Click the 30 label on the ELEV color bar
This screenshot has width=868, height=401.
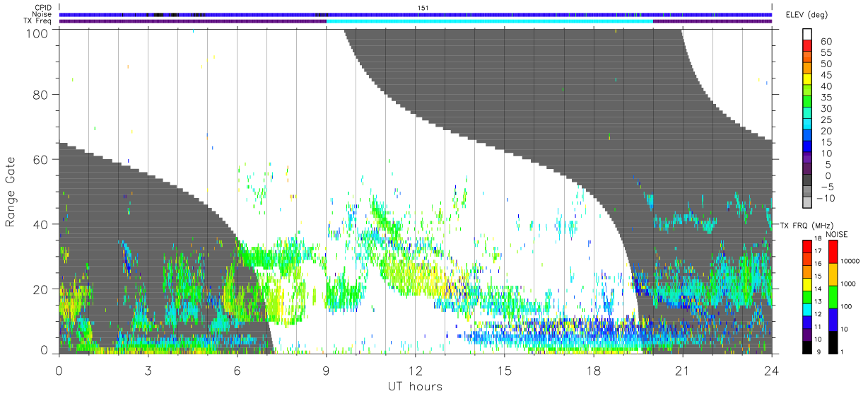point(826,109)
